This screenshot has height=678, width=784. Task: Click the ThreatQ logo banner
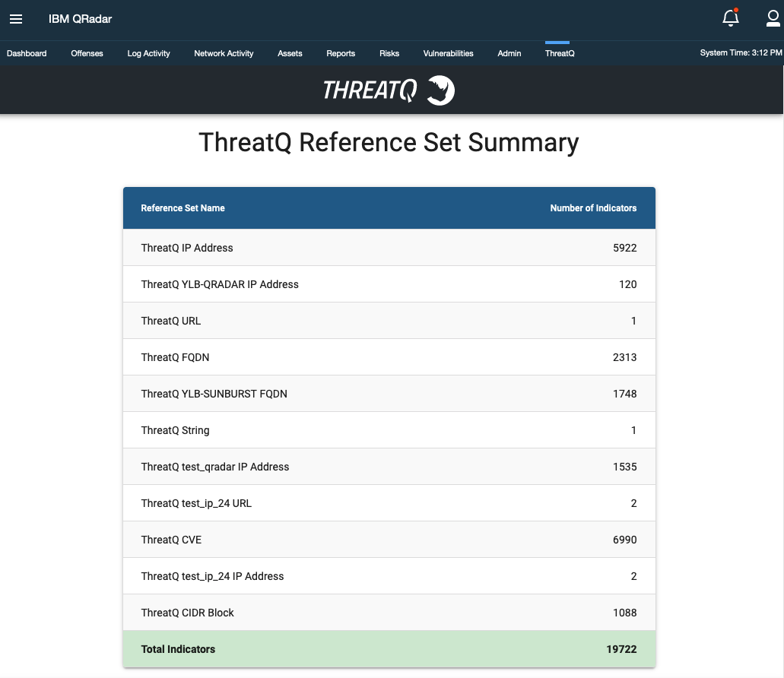[389, 90]
